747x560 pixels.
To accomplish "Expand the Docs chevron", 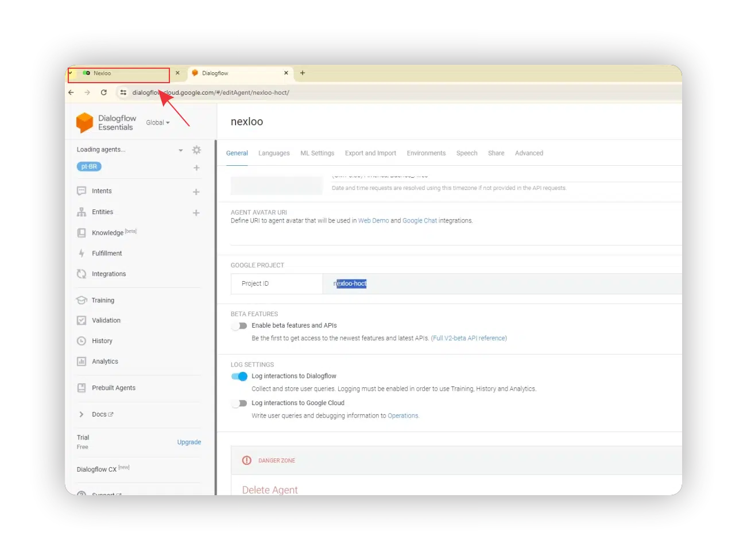I will [x=82, y=414].
